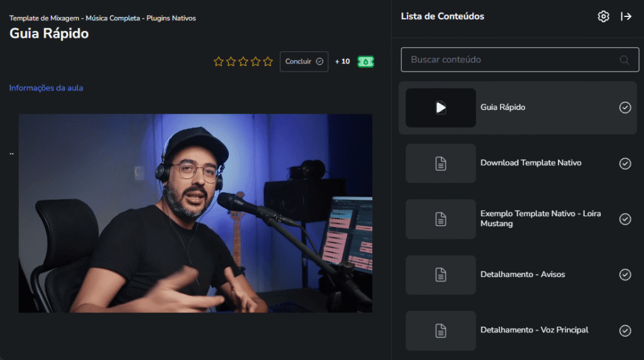The height and width of the screenshot is (360, 644).
Task: Click the Guia Rápido page heading
Action: point(49,33)
